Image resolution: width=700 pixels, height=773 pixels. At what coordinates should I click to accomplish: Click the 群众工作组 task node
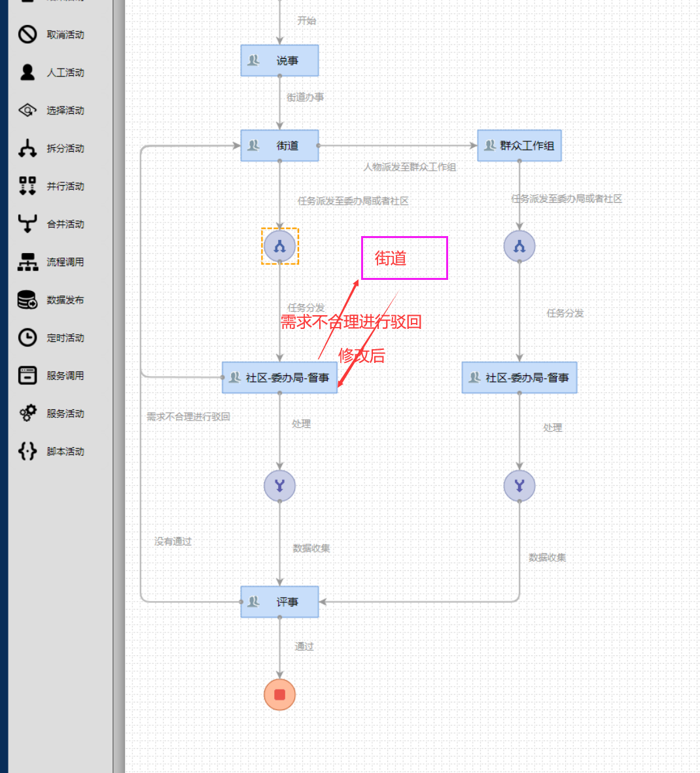tap(519, 145)
